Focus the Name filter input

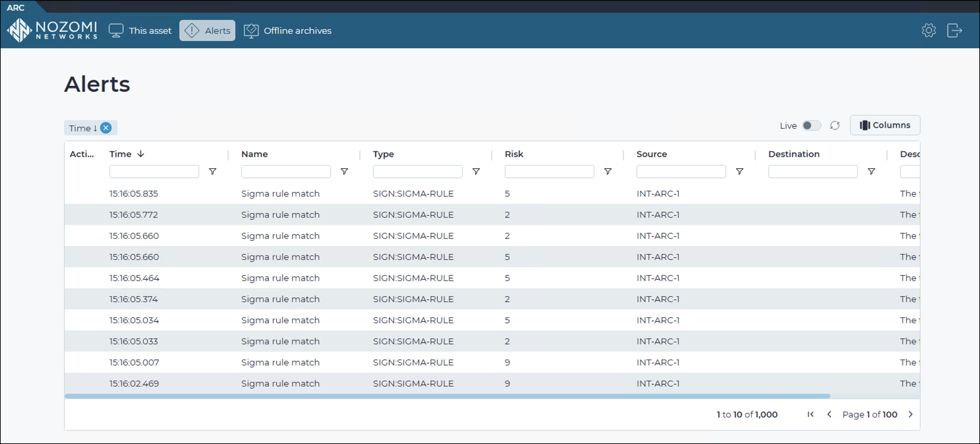pyautogui.click(x=286, y=172)
